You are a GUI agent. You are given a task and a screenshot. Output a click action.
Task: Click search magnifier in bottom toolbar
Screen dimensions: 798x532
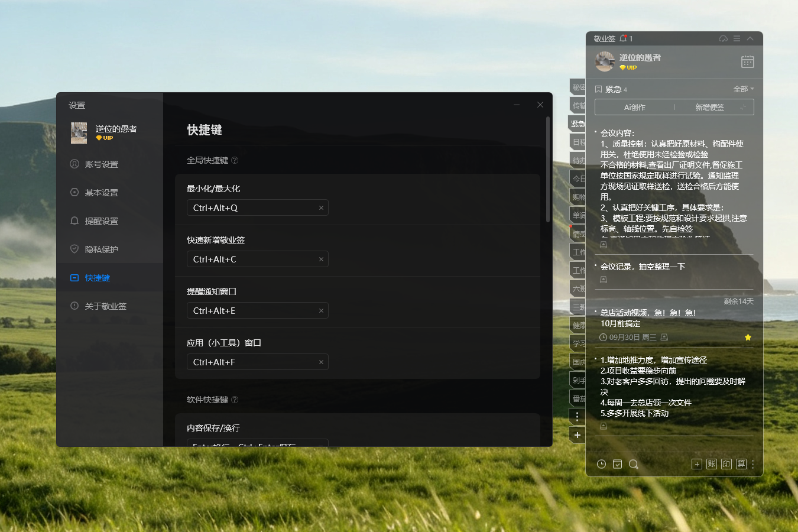[x=634, y=465]
